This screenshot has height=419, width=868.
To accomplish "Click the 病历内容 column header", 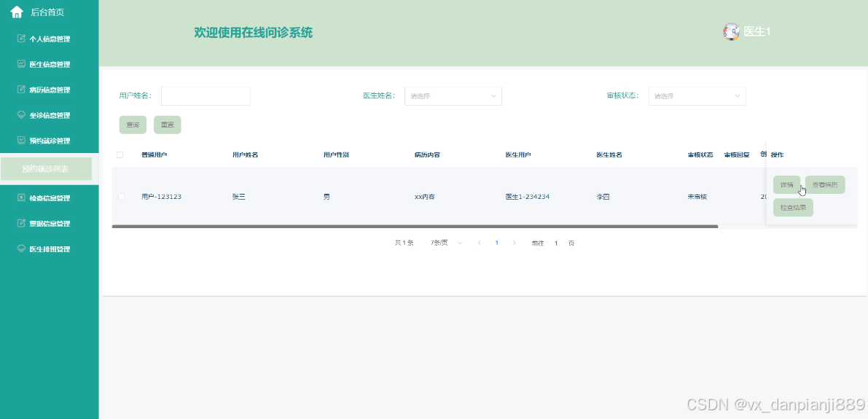I will coord(427,155).
